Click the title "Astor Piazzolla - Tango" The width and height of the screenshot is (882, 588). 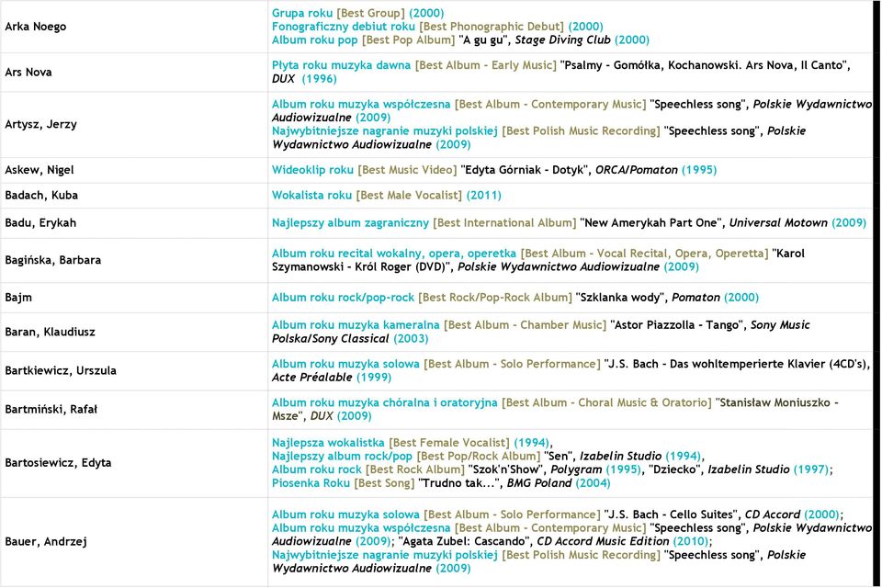point(677,325)
